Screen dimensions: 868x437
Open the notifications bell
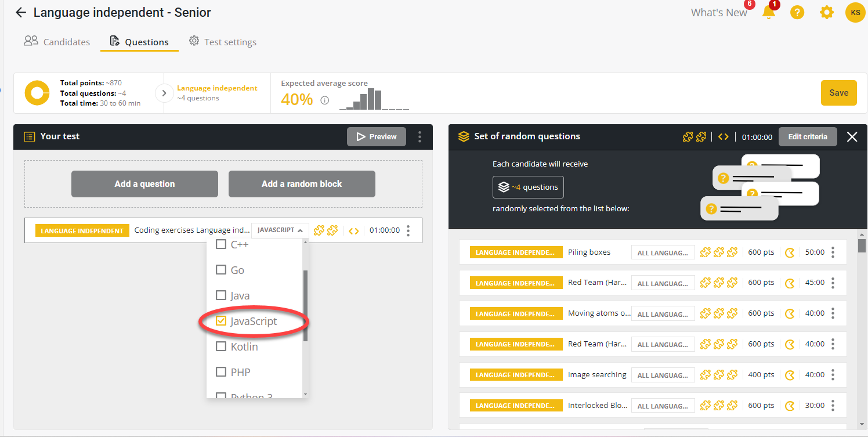pos(768,13)
